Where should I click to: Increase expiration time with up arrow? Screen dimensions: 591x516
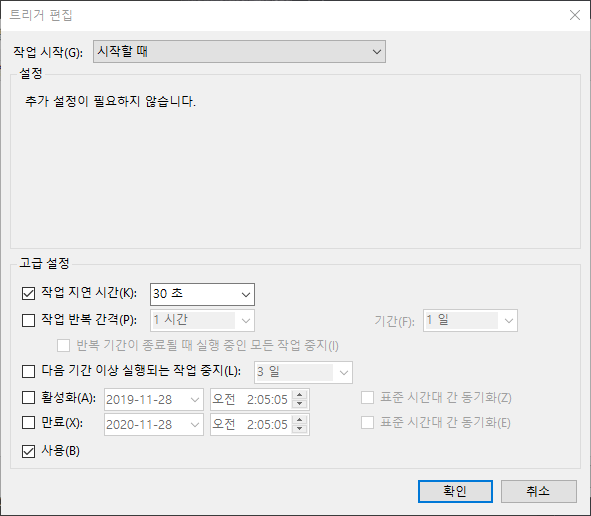pos(300,420)
